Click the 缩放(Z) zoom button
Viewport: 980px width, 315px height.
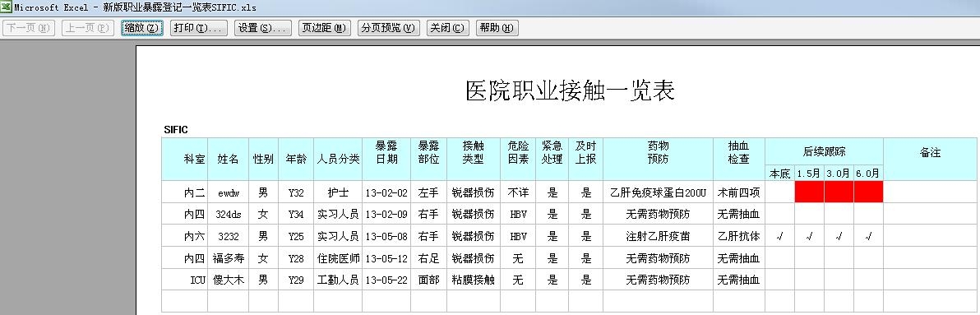point(142,28)
